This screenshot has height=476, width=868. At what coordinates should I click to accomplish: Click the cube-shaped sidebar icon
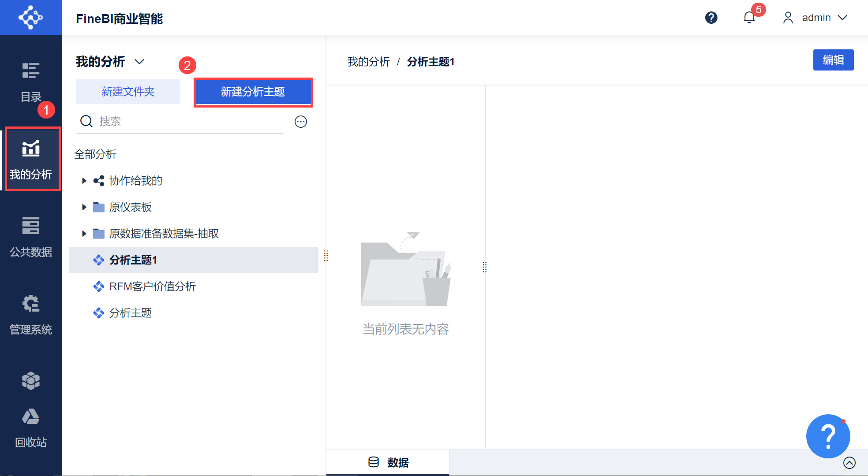click(31, 380)
